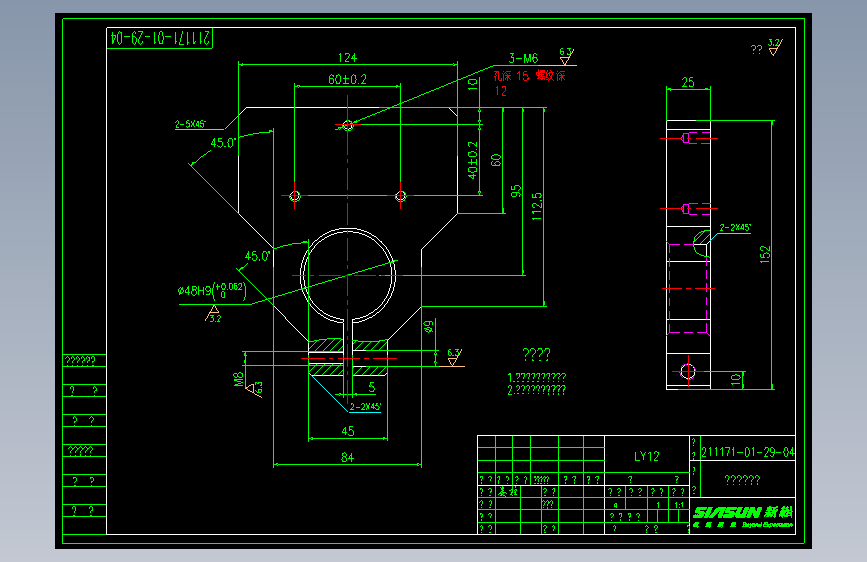Click the mirrored drawing number box at top-left
The height and width of the screenshot is (562, 867).
coord(160,38)
